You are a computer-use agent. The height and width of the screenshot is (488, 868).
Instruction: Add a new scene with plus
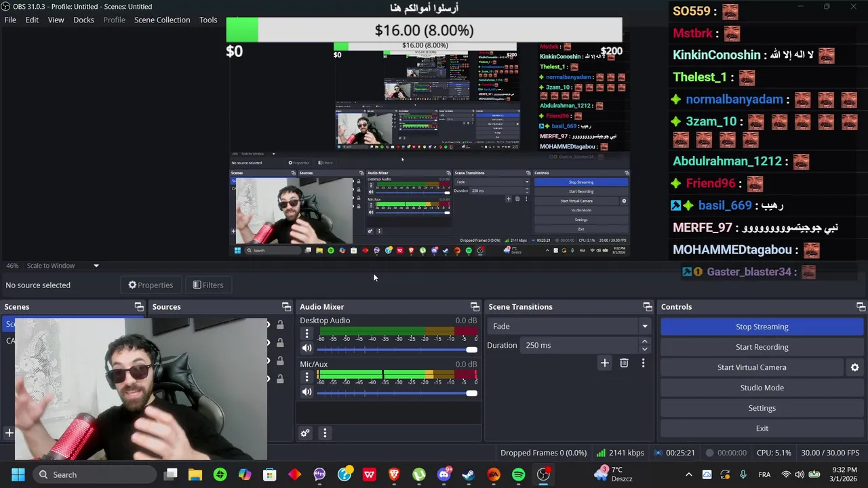pyautogui.click(x=9, y=433)
